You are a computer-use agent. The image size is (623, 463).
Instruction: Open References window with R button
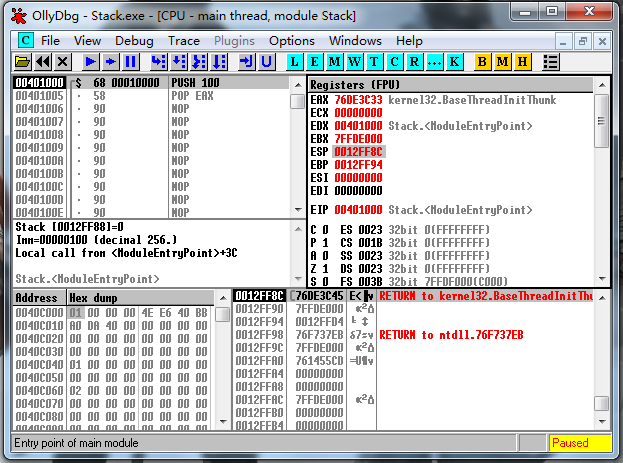pos(414,62)
